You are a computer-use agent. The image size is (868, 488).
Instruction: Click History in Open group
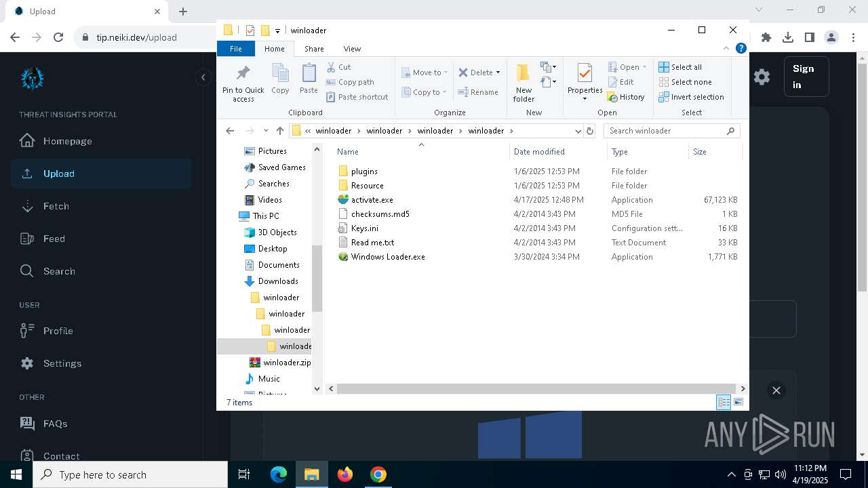[626, 97]
